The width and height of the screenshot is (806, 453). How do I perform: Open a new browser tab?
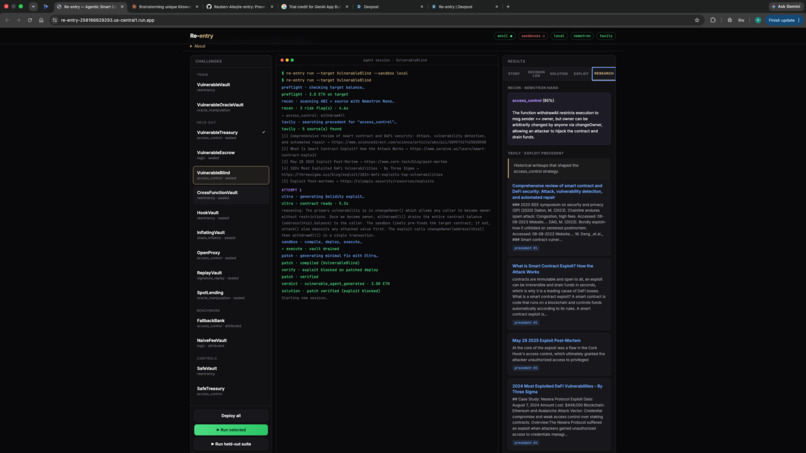click(508, 7)
